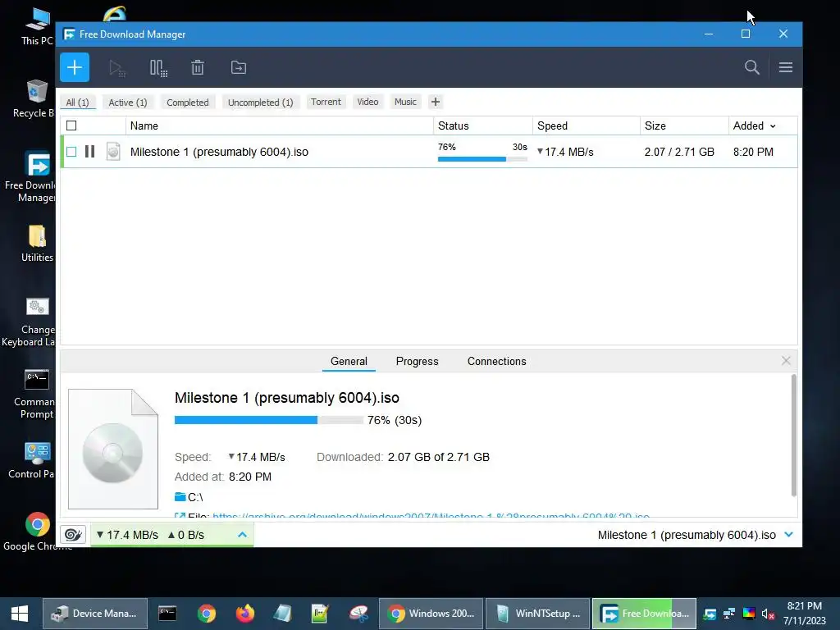Click the progress bar in the details panel
This screenshot has width=840, height=630.
[x=268, y=420]
